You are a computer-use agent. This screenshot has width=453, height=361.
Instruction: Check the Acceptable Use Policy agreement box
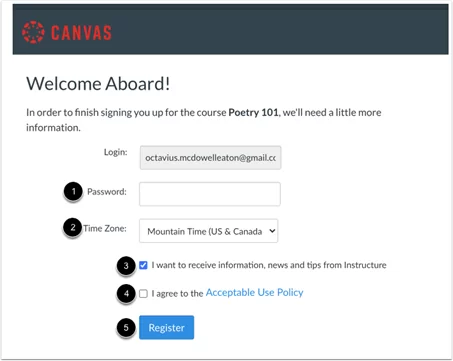[x=143, y=294]
